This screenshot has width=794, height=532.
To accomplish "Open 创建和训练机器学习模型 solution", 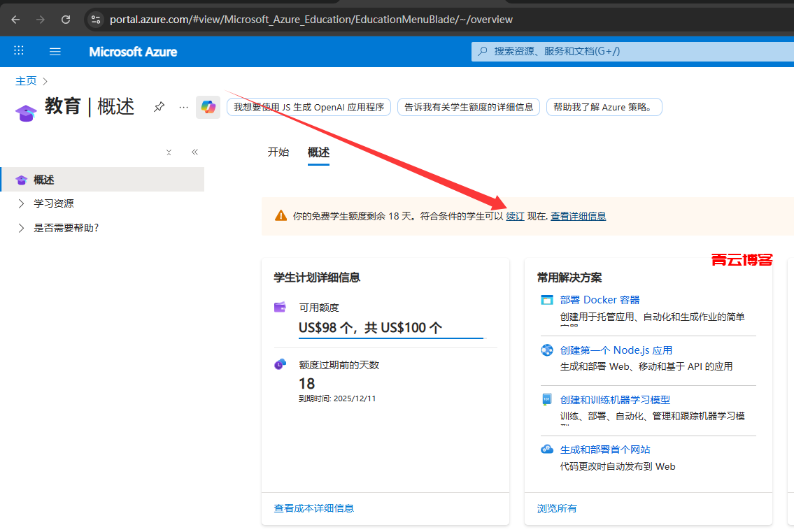I will tap(615, 400).
